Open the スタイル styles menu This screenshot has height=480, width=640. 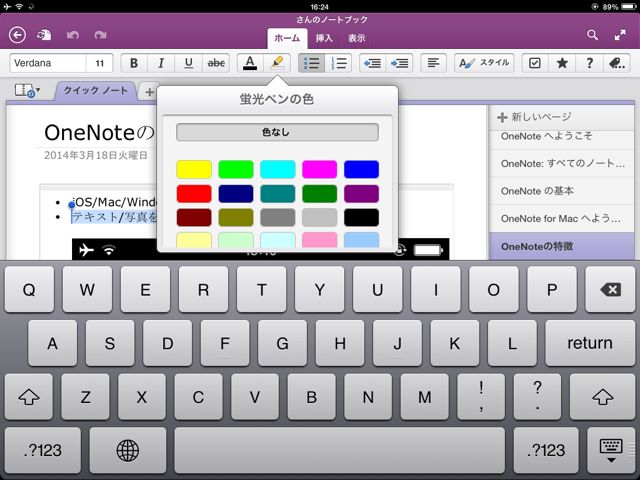point(484,63)
